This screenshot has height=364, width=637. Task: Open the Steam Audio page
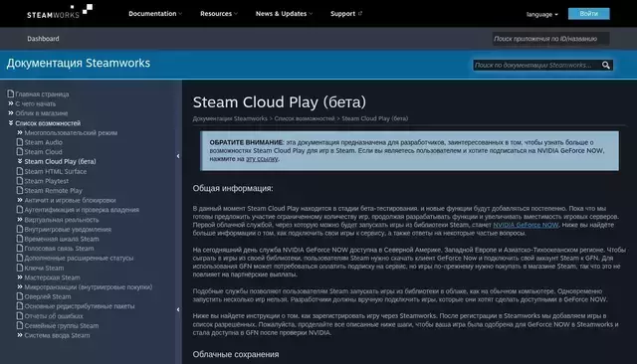tap(44, 142)
